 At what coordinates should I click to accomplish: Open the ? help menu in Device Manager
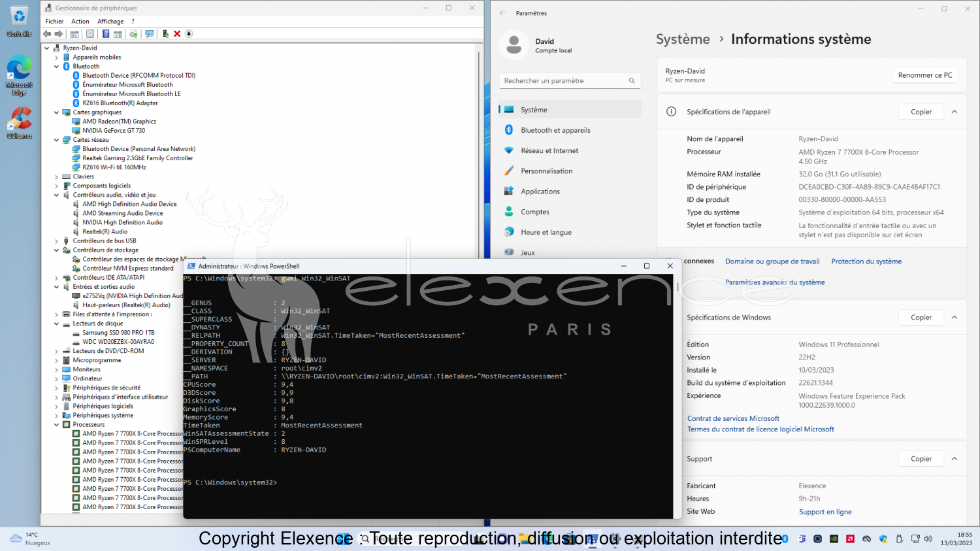(x=133, y=22)
